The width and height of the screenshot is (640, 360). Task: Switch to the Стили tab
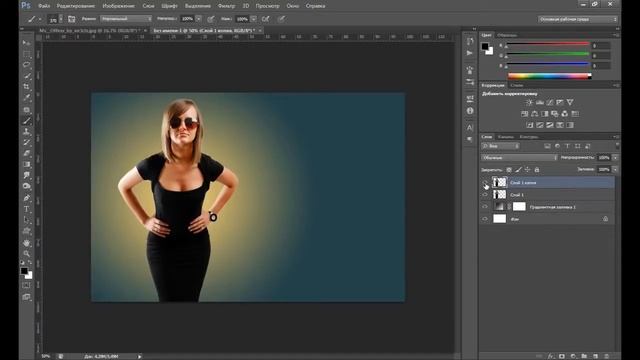point(516,85)
